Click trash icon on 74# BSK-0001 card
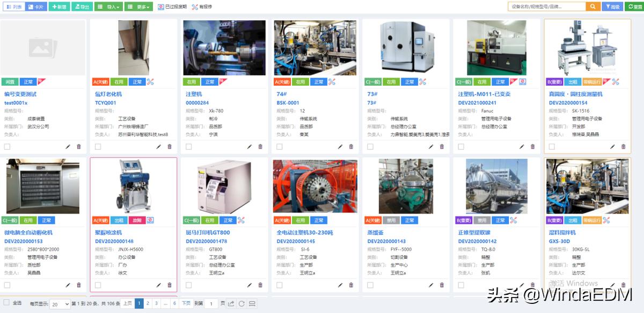 pos(351,146)
